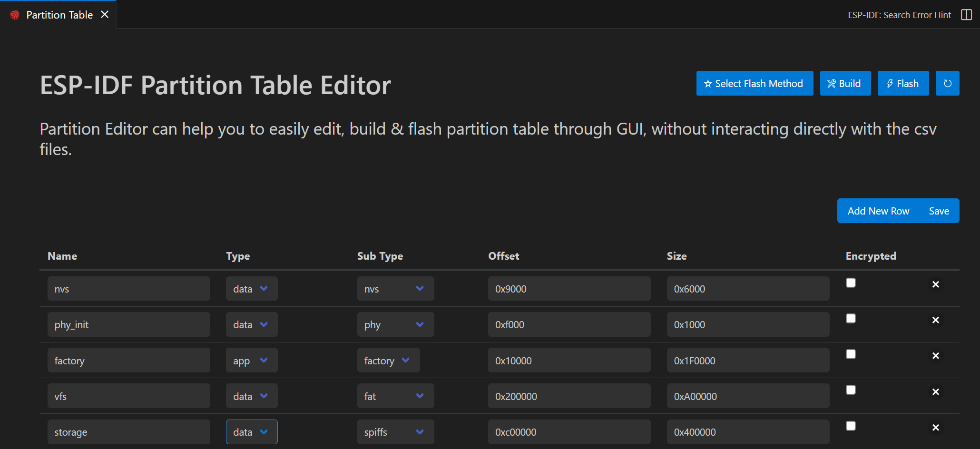Toggle Encrypted checkbox for storage row
Image resolution: width=980 pixels, height=449 pixels.
click(851, 426)
